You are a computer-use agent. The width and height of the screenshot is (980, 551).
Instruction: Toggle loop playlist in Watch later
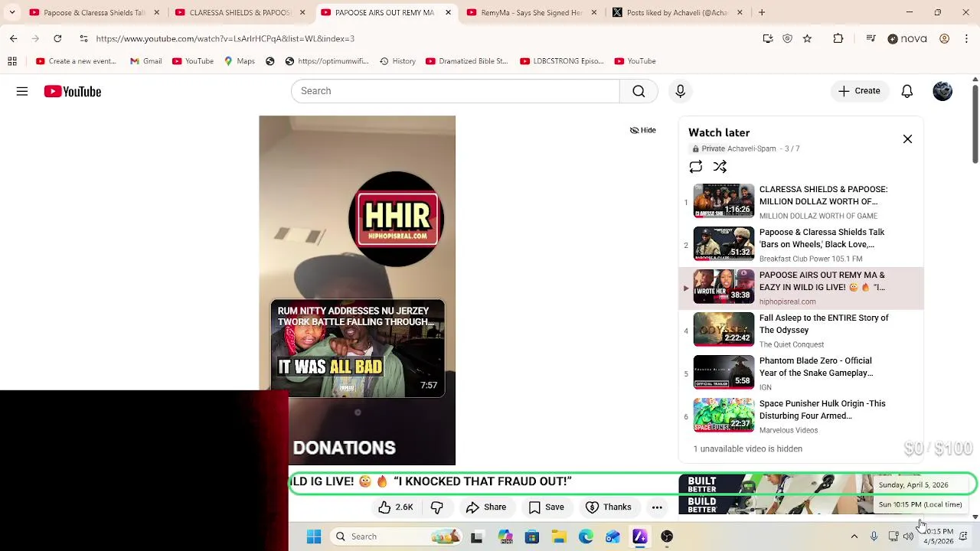tap(695, 167)
